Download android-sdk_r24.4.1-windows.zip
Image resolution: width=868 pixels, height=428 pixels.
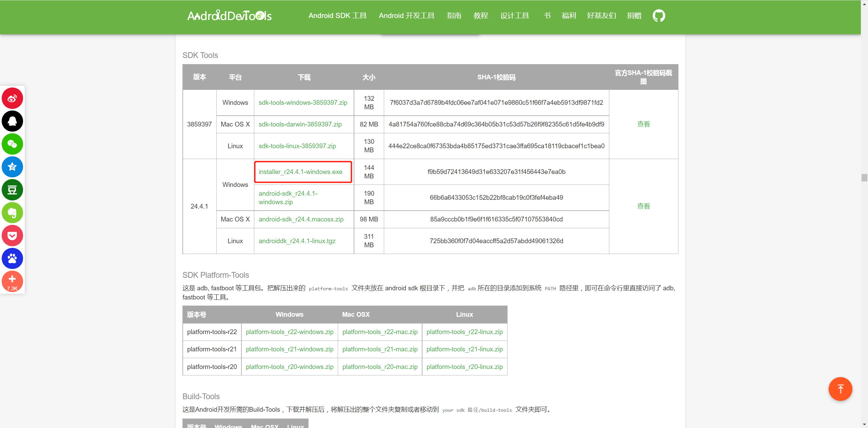(288, 198)
